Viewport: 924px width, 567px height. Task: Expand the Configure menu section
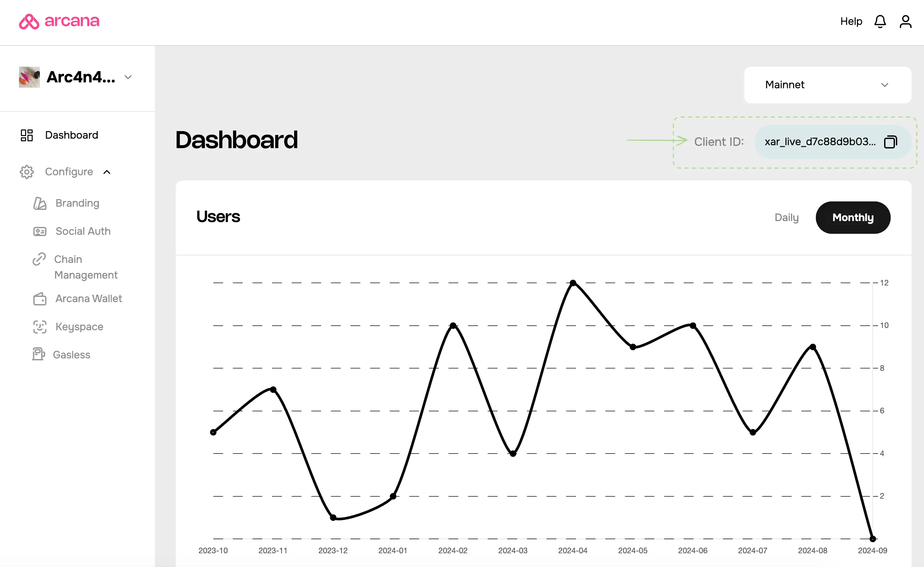tap(69, 172)
